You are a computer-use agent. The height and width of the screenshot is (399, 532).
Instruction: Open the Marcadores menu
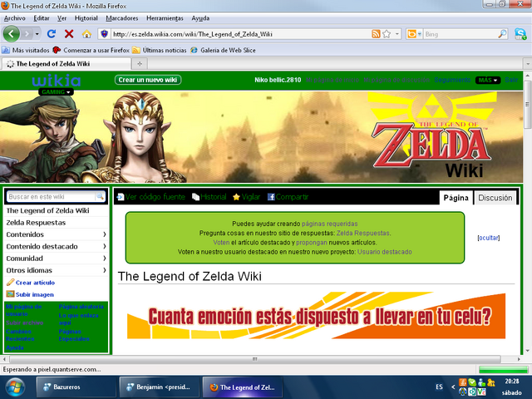[x=122, y=18]
